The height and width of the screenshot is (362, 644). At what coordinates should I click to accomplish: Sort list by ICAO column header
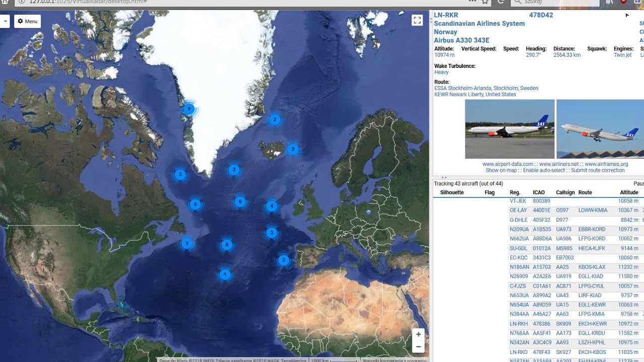pyautogui.click(x=539, y=193)
